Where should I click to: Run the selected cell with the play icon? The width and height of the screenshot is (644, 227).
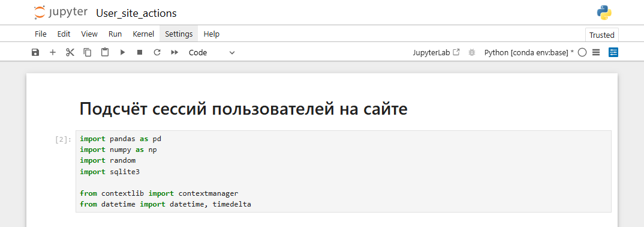122,53
